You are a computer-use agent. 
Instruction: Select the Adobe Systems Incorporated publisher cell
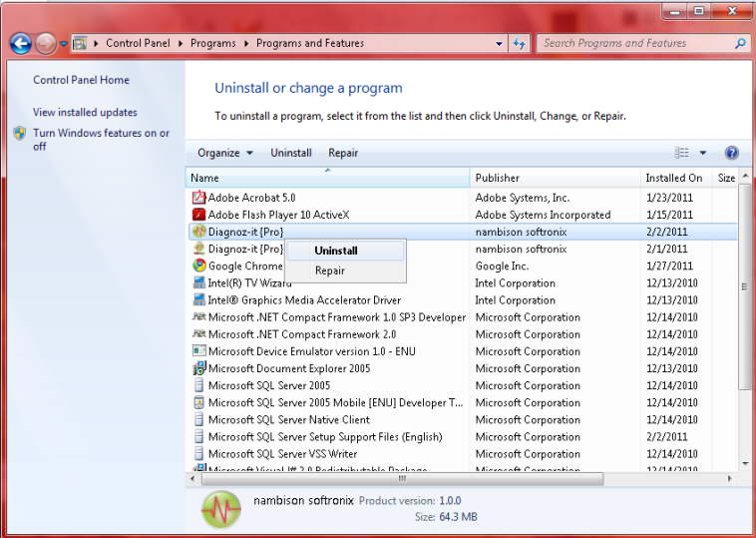(543, 215)
